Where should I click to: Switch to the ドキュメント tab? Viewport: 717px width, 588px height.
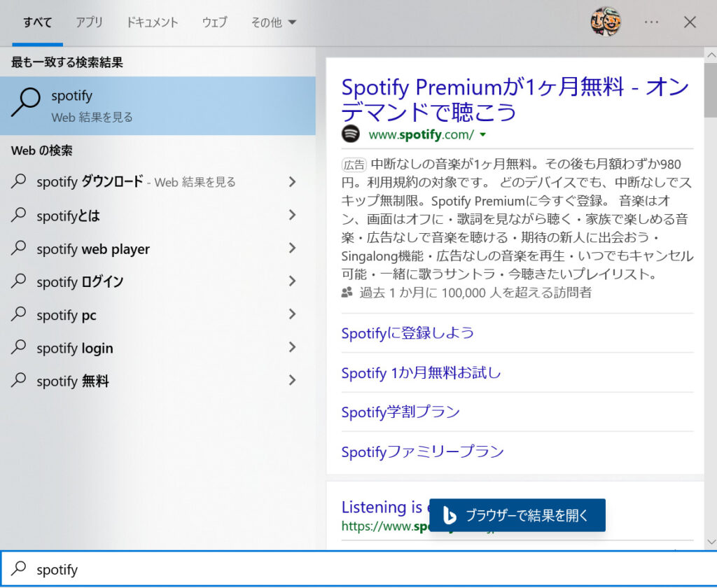[152, 22]
